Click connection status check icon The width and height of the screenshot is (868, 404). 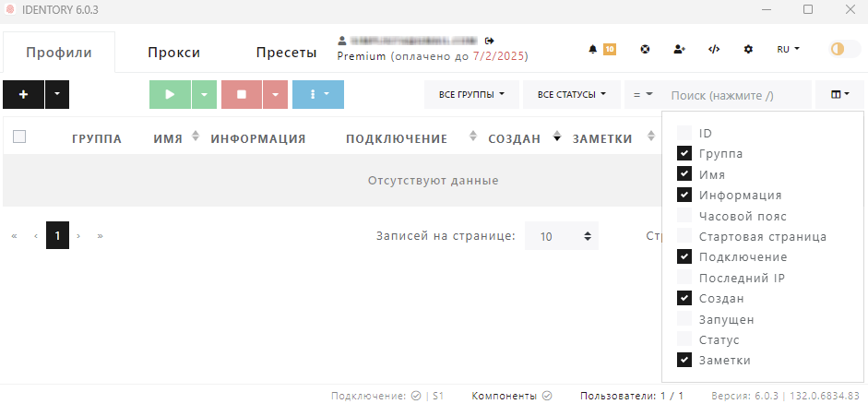[x=416, y=396]
